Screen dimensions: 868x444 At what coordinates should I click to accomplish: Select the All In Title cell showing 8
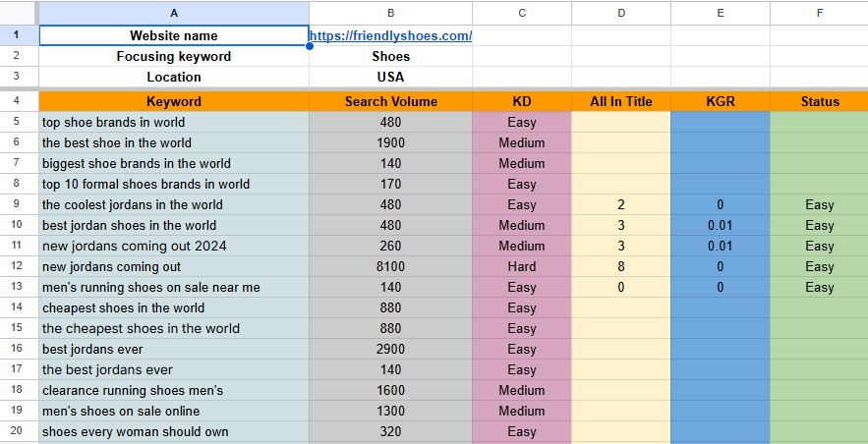click(x=620, y=266)
